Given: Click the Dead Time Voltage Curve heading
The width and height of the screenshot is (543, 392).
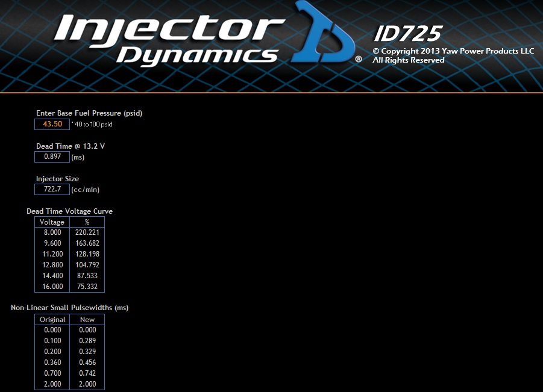Looking at the screenshot, I should (x=69, y=211).
